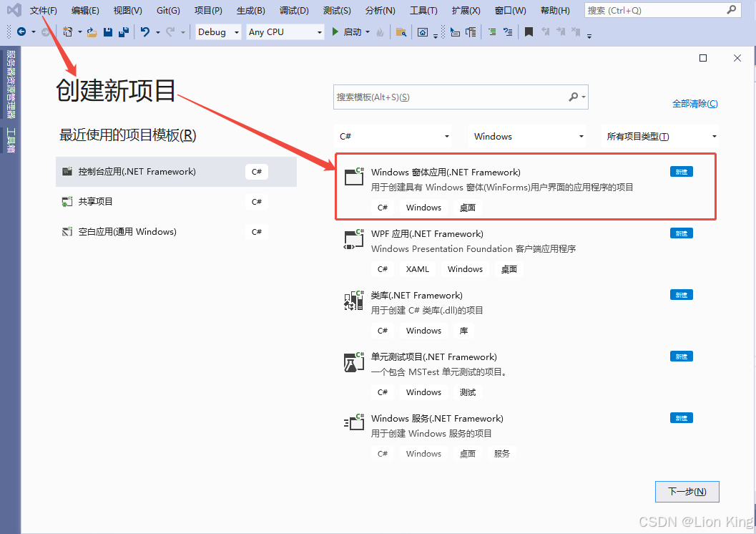This screenshot has width=756, height=534.
Task: Click the Windows service template icon
Action: coord(354,422)
